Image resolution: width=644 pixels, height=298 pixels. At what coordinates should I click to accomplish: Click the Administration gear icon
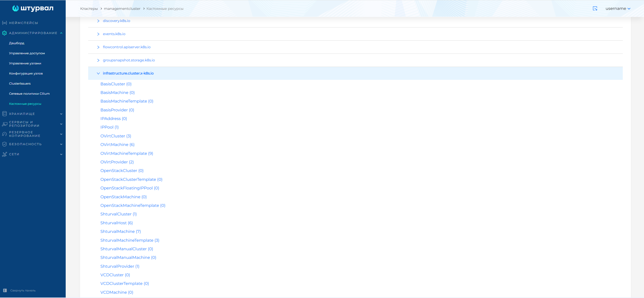coord(4,33)
